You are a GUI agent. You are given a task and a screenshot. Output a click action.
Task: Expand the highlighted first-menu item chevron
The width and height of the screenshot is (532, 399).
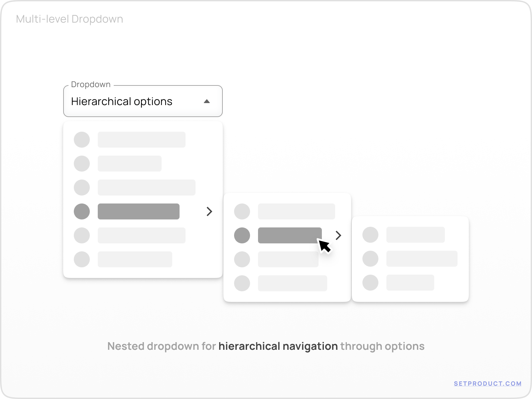[x=209, y=211]
